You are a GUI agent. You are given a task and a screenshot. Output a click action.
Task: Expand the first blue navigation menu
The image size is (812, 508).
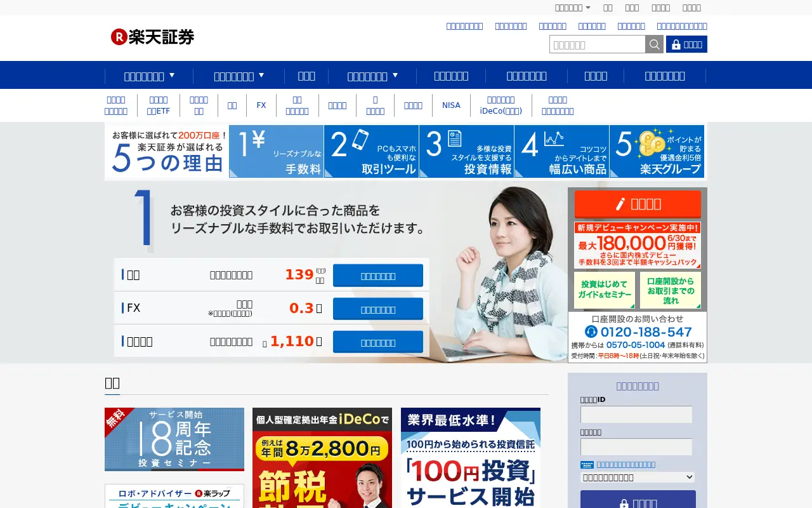(x=149, y=76)
